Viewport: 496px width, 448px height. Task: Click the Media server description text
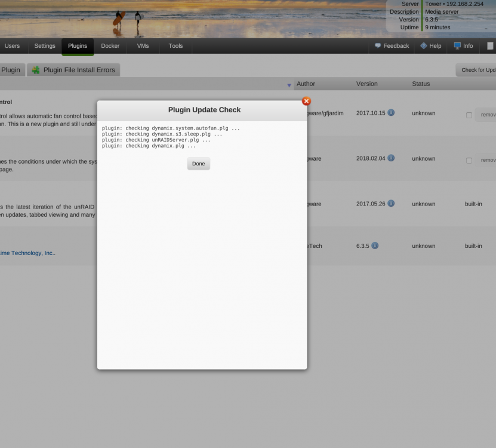click(x=442, y=12)
